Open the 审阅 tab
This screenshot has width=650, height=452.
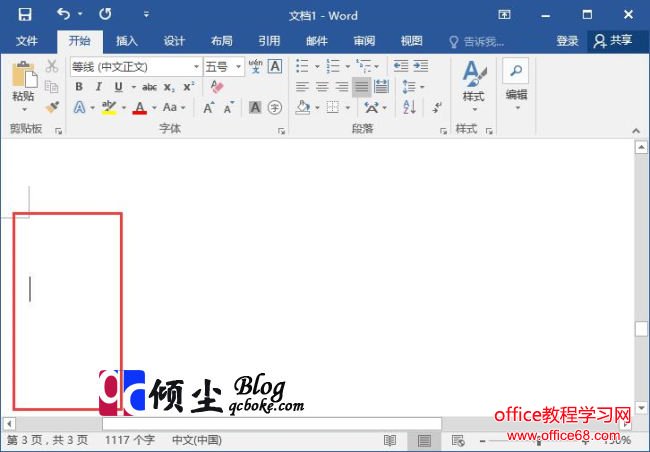(x=364, y=41)
